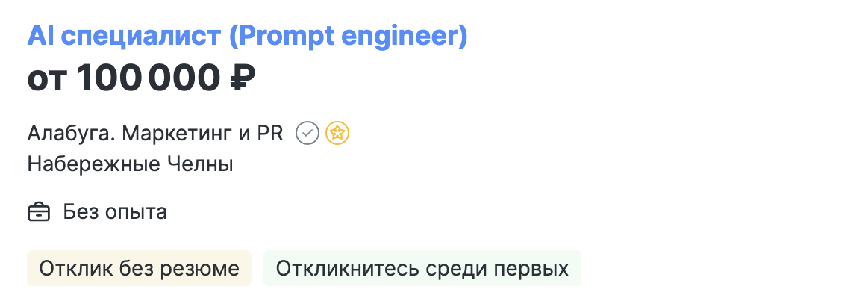
Task: Click the Без опыта experience label
Action: point(115,212)
